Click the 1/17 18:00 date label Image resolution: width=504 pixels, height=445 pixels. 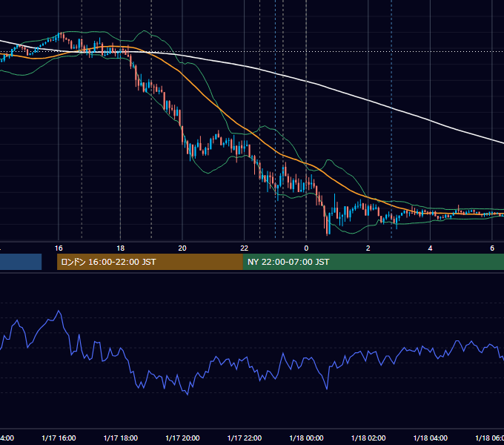(x=121, y=438)
